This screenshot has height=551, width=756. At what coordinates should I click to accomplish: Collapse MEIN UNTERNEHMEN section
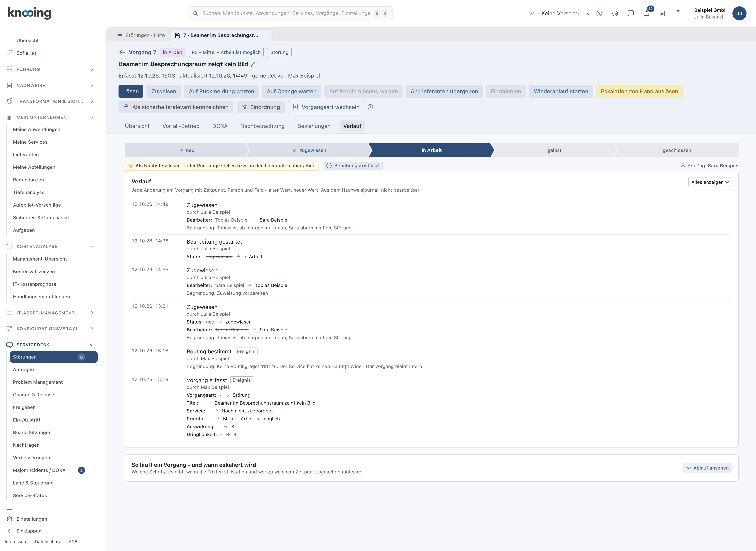click(50, 117)
